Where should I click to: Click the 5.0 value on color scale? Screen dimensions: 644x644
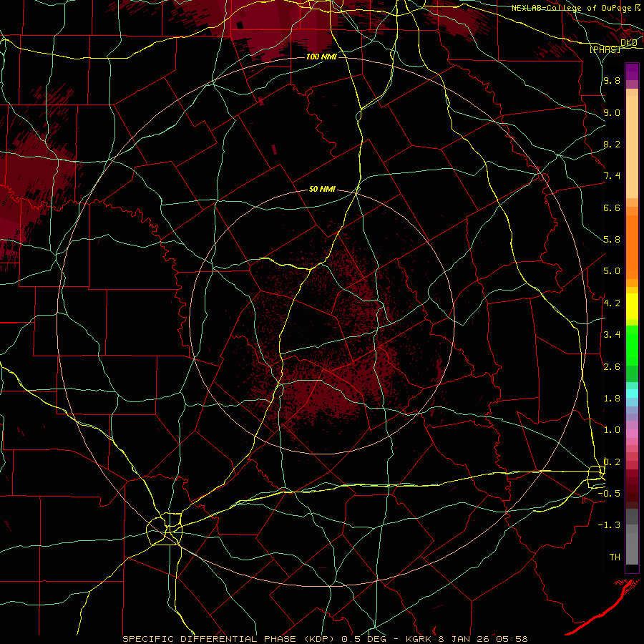pos(612,271)
